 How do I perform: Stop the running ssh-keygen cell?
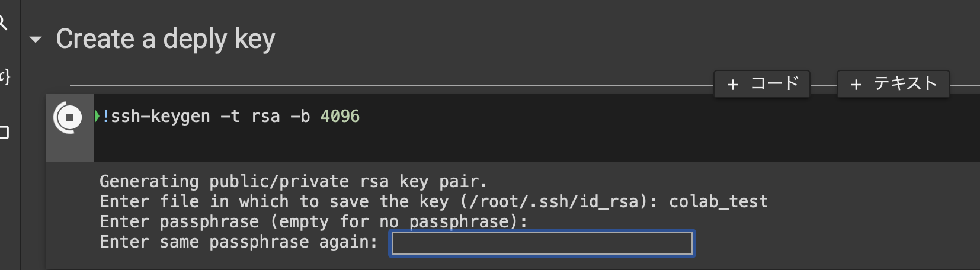70,117
